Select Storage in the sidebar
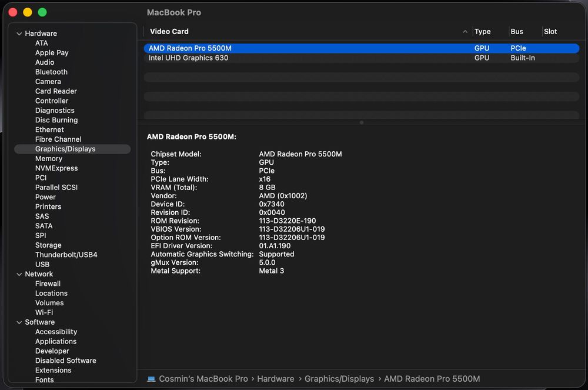 pos(48,245)
